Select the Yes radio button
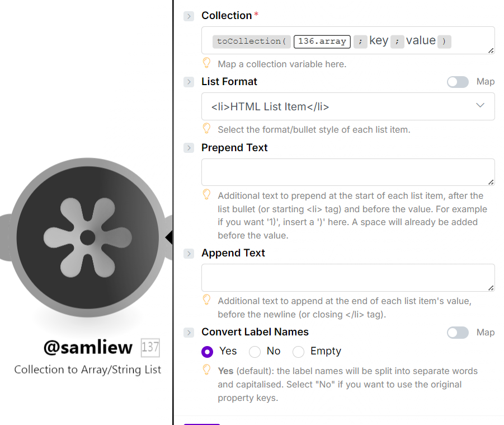Viewport: 504px width, 425px height. click(x=208, y=352)
